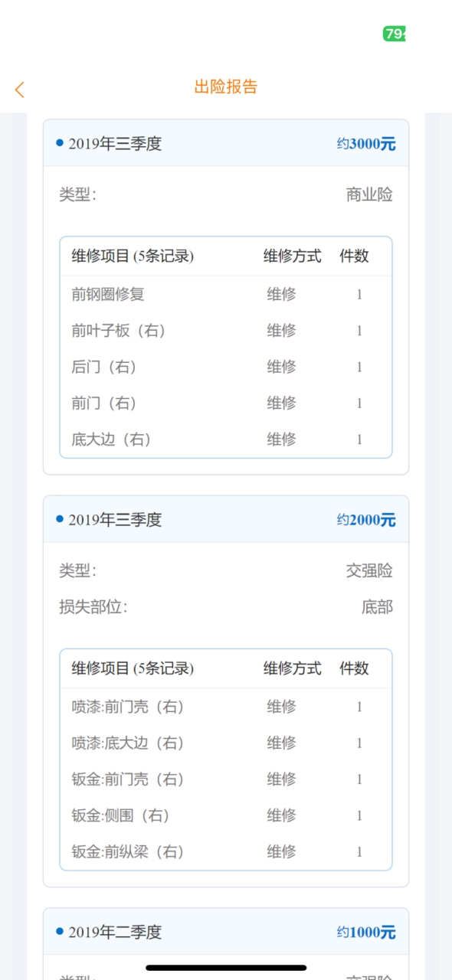Tap the 商业险 type value
The height and width of the screenshot is (980, 452).
point(369,194)
